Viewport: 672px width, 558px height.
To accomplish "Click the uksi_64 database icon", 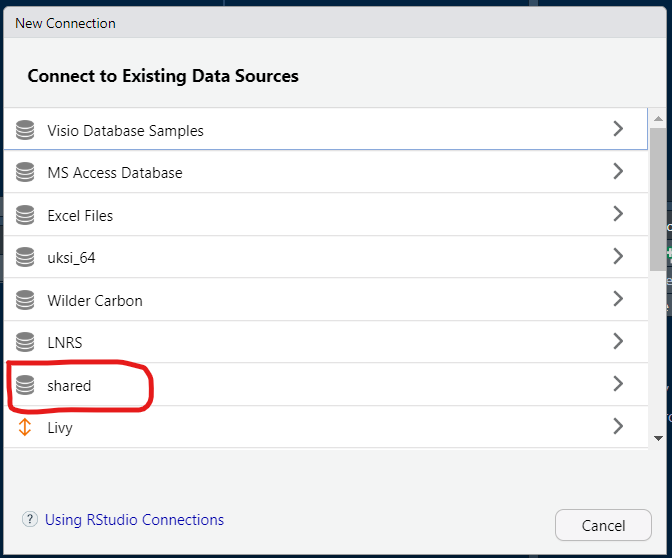I will (x=25, y=257).
